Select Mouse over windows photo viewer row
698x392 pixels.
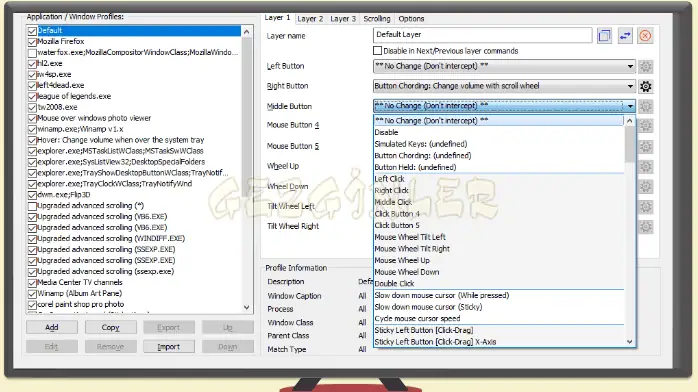(x=134, y=118)
